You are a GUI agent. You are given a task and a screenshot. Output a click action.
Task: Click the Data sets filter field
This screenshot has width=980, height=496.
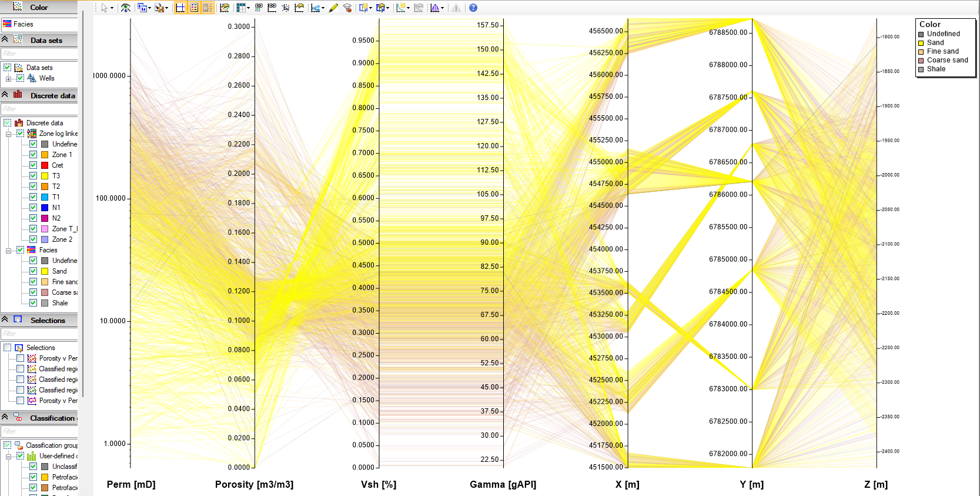(x=39, y=54)
